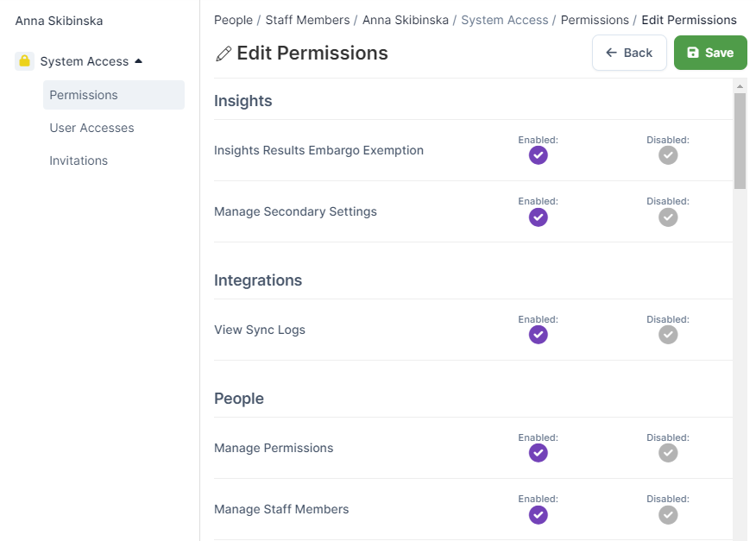This screenshot has width=756, height=541.
Task: Go to Invitations in the sidebar
Action: click(x=79, y=160)
